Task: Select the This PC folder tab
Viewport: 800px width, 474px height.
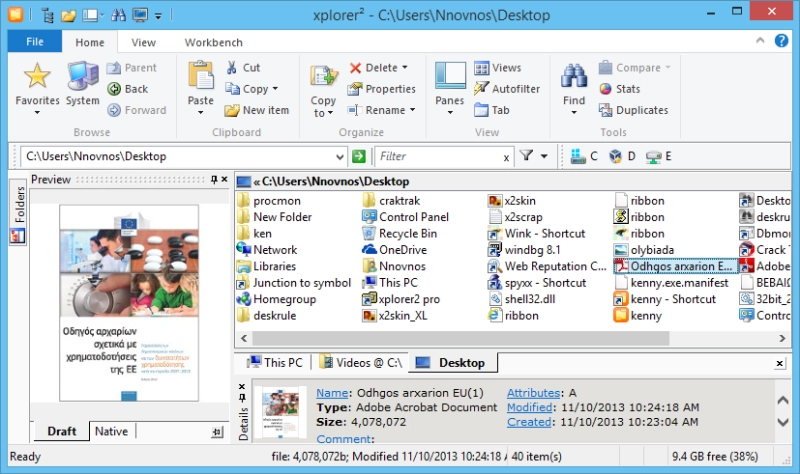Action: pyautogui.click(x=274, y=363)
